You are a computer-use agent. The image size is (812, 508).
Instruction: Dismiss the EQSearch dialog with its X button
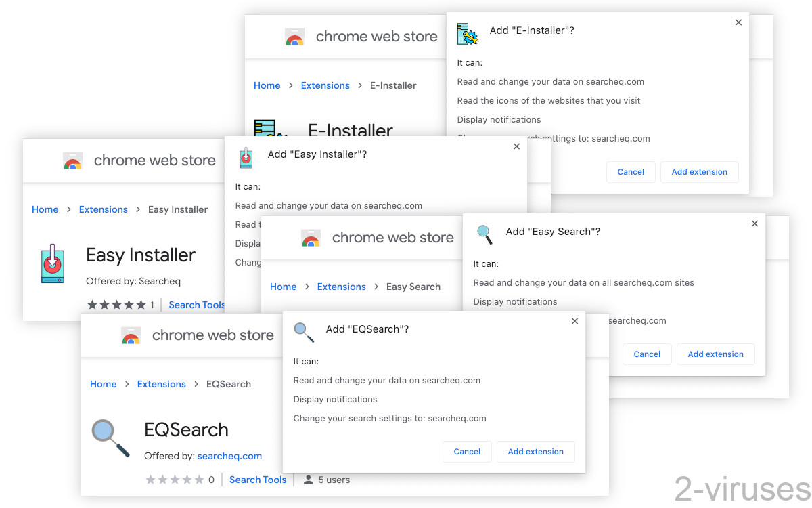574,321
